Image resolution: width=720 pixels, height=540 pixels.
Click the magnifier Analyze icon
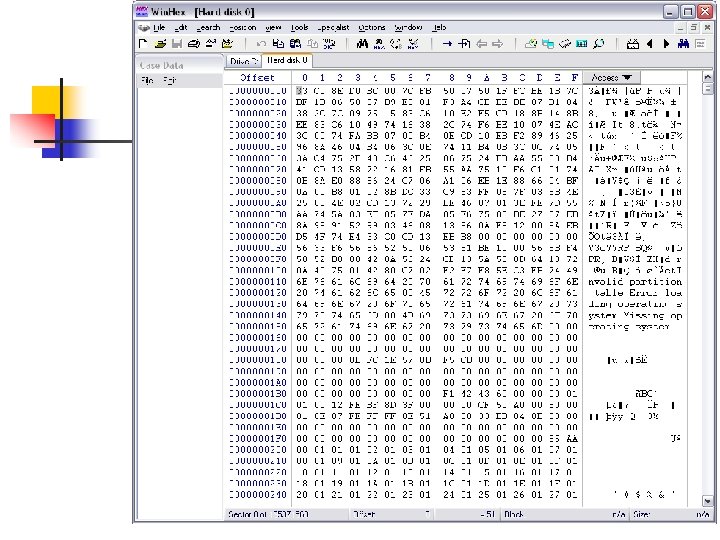coord(599,44)
